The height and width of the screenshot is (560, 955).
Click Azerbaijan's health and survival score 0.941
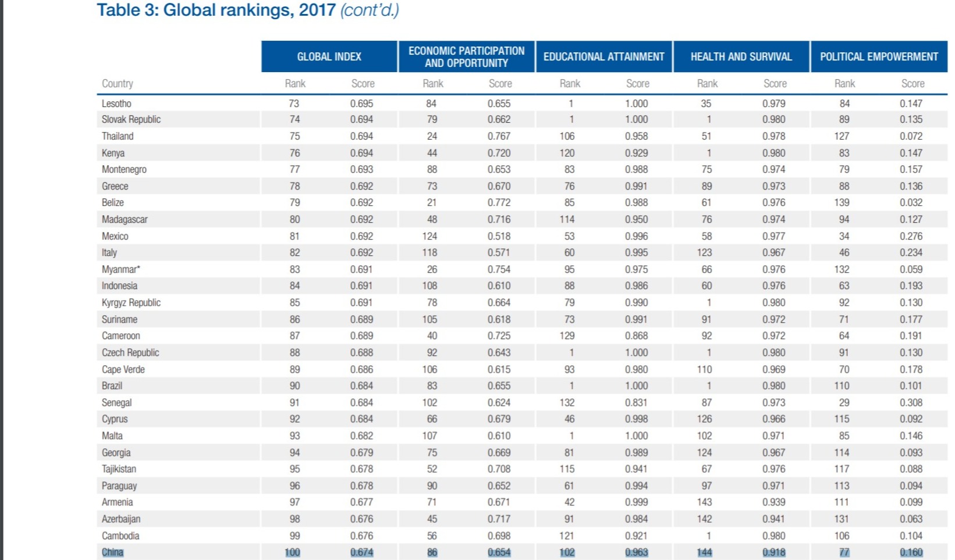774,519
